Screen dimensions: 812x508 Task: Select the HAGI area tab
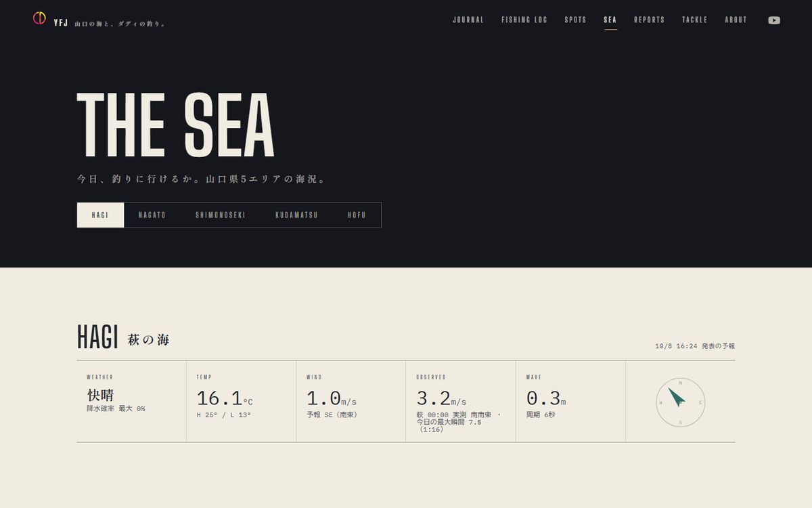click(100, 215)
